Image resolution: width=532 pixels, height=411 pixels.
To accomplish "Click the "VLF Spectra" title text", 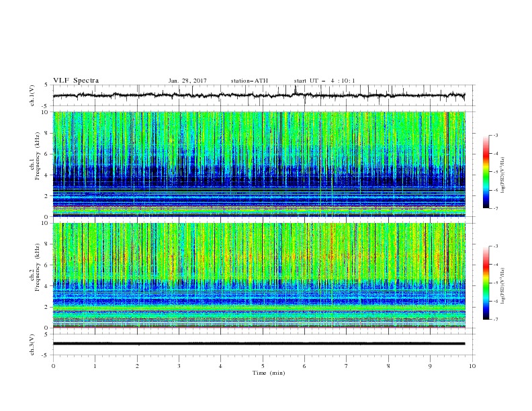I will [76, 81].
